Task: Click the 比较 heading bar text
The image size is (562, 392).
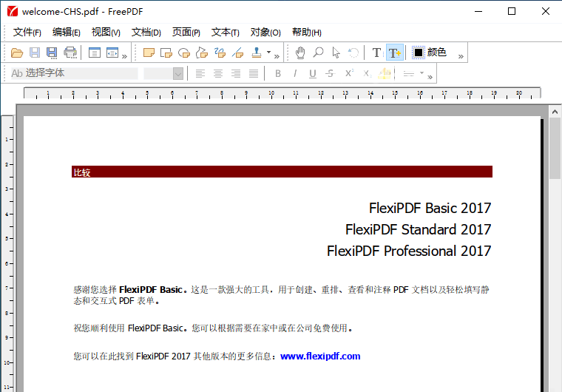Action: (x=82, y=172)
